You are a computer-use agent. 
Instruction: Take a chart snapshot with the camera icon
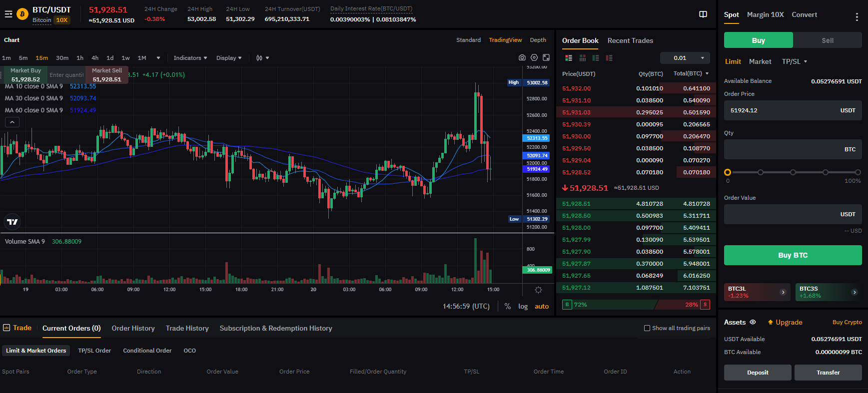[522, 58]
